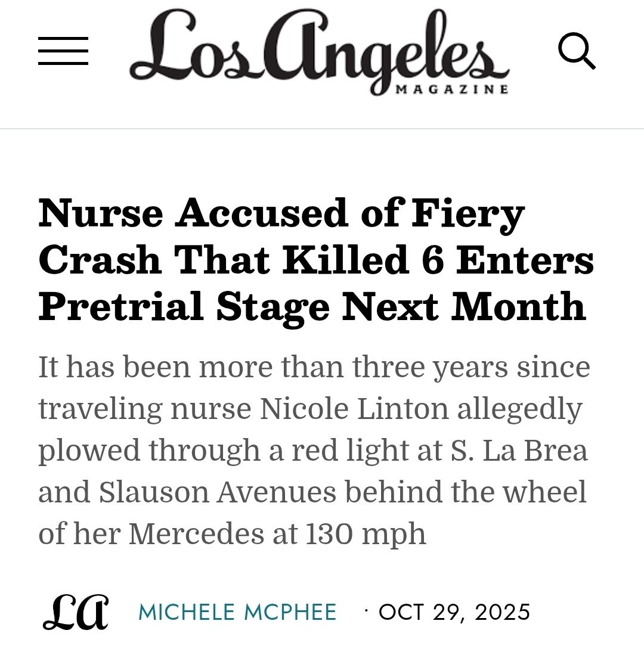The image size is (644, 655).
Task: Click 'S. La Brea' in the summary
Action: point(519,451)
